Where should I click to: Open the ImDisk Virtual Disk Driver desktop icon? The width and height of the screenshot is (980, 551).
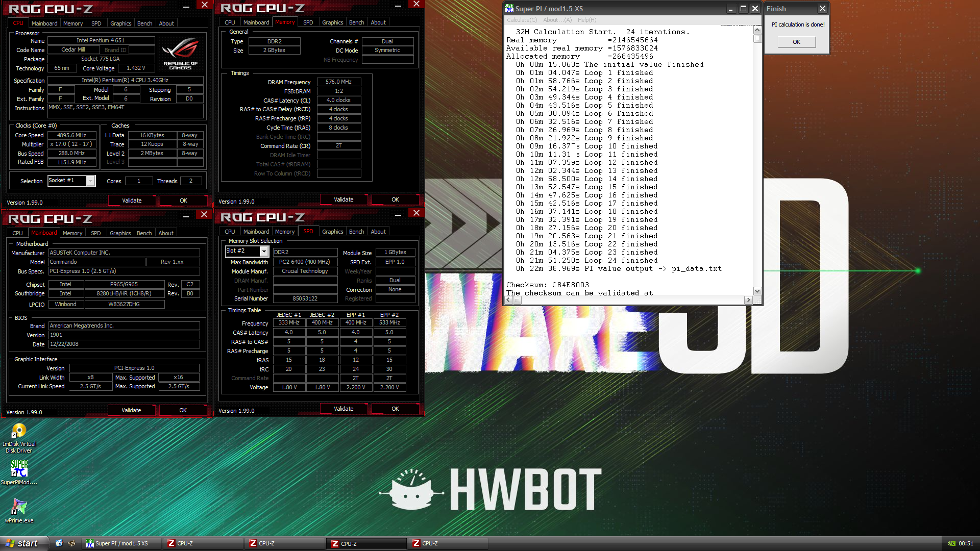[x=19, y=438]
